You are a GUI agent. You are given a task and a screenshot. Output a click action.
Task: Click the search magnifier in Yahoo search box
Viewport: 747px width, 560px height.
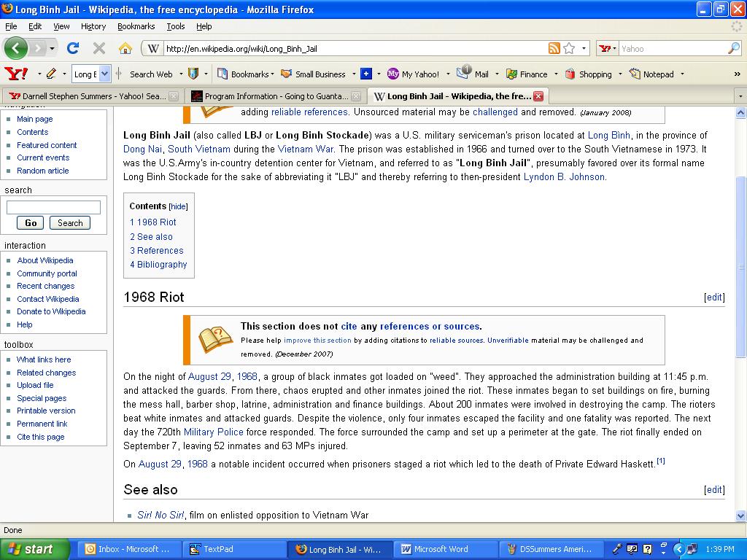coord(733,49)
